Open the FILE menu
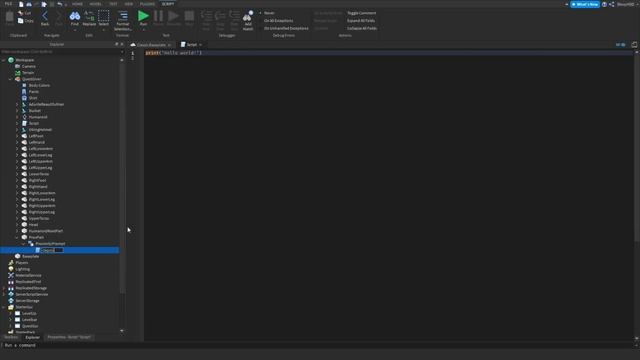This screenshot has height=360, width=640. [x=8, y=4]
